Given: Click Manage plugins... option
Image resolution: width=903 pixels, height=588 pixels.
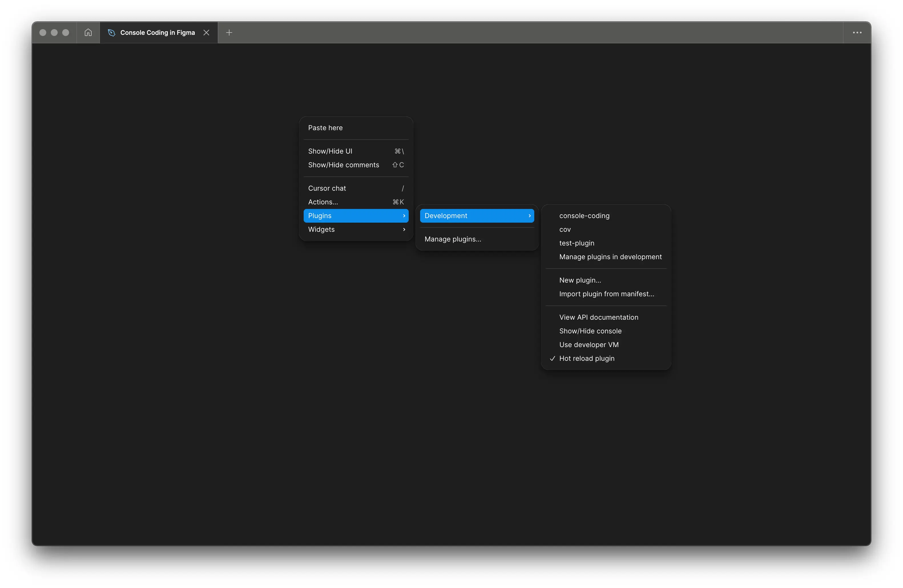Looking at the screenshot, I should (453, 239).
